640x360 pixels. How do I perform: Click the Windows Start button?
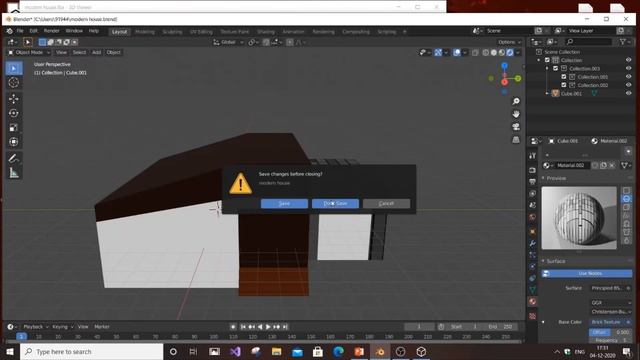pyautogui.click(x=10, y=351)
